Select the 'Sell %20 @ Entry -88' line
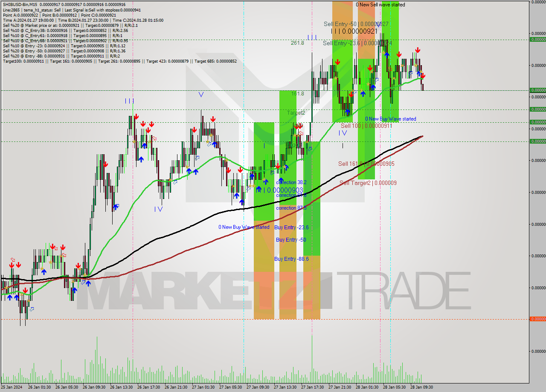This screenshot has width=546, height=392. coord(61,56)
